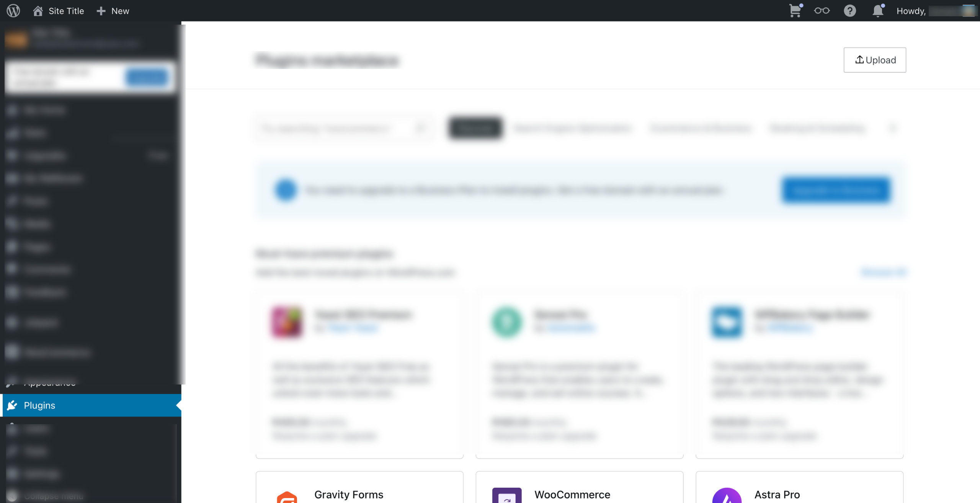Open the Gravity Forms plugin title
This screenshot has width=980, height=503.
[348, 495]
